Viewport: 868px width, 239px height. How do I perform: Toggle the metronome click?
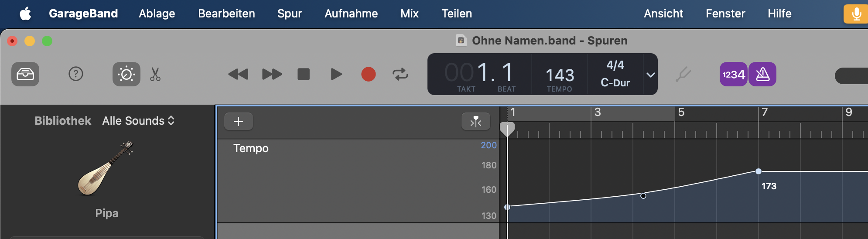(762, 75)
